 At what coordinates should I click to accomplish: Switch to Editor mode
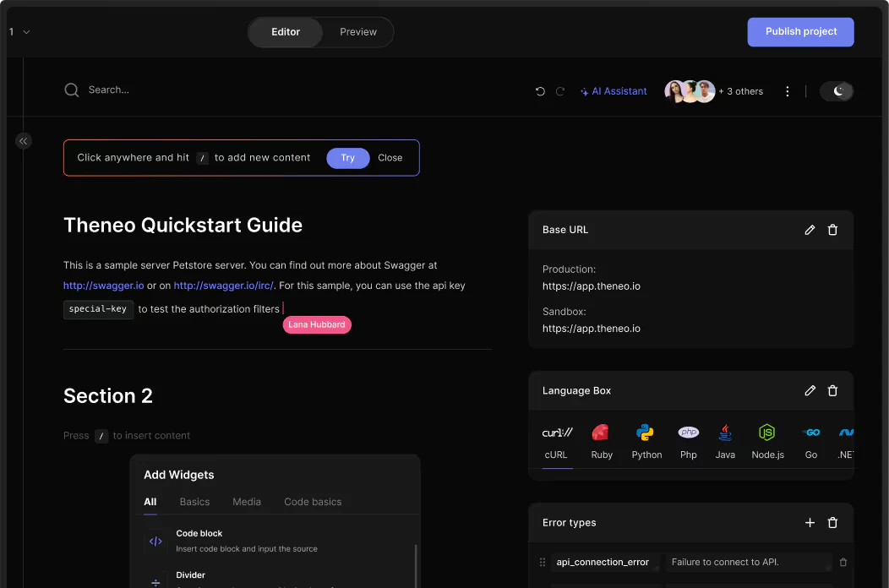tap(286, 32)
